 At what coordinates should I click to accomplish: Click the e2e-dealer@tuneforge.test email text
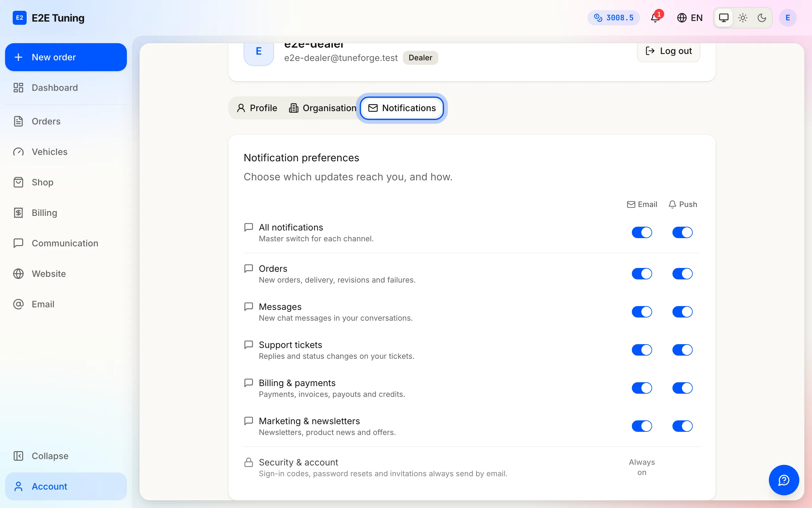click(x=341, y=58)
